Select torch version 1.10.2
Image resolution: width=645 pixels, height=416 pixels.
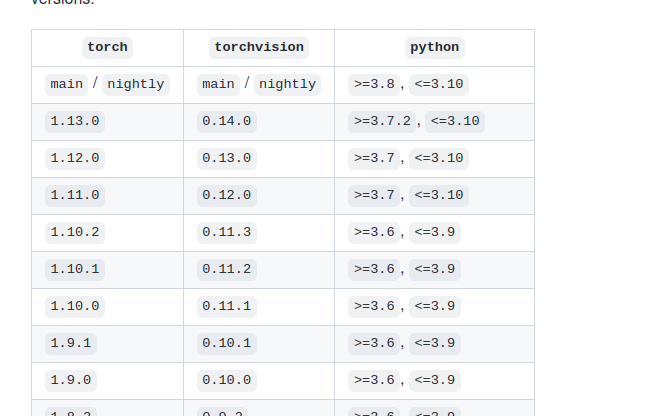tap(75, 232)
